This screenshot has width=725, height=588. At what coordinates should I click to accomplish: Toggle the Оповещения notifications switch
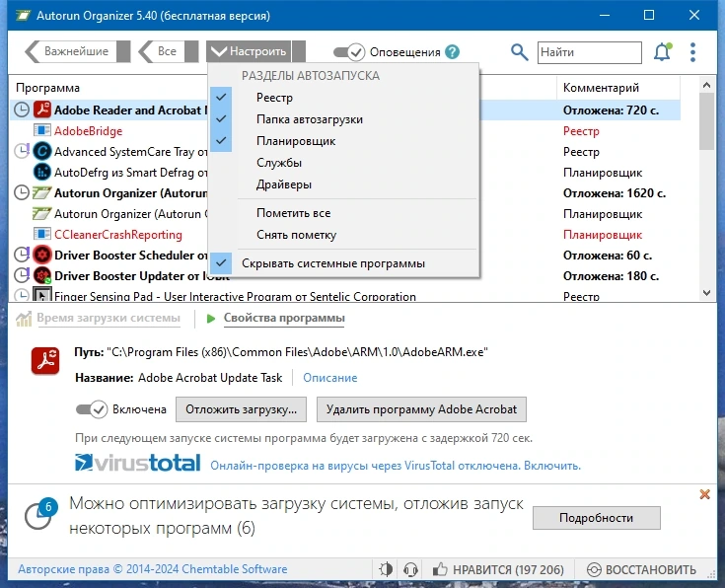click(349, 52)
